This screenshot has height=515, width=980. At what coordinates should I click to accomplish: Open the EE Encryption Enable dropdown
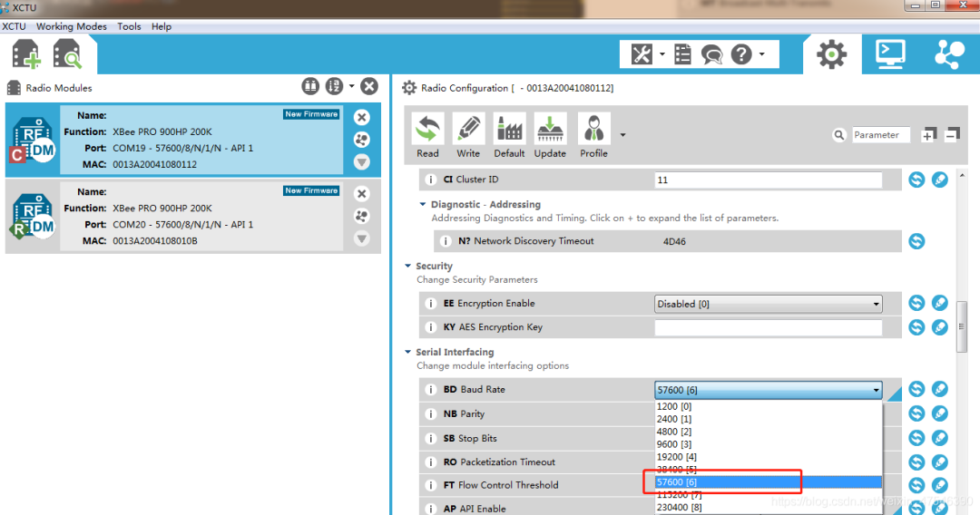coord(769,304)
